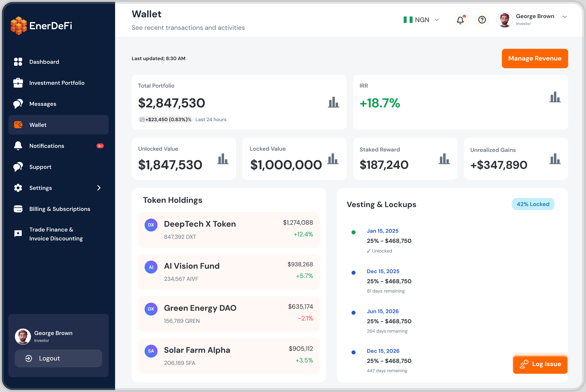Click the Dec 15, 2026 vesting date
This screenshot has width=586, height=392.
(x=383, y=351)
